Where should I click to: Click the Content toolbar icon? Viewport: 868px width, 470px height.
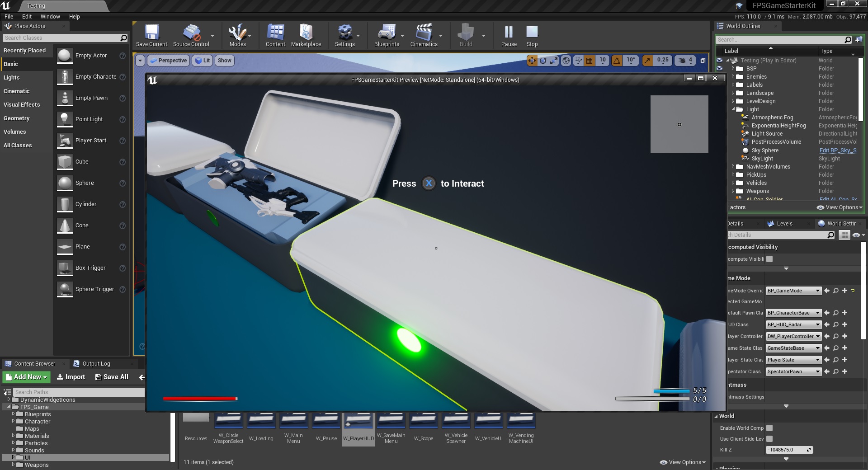[x=275, y=35]
